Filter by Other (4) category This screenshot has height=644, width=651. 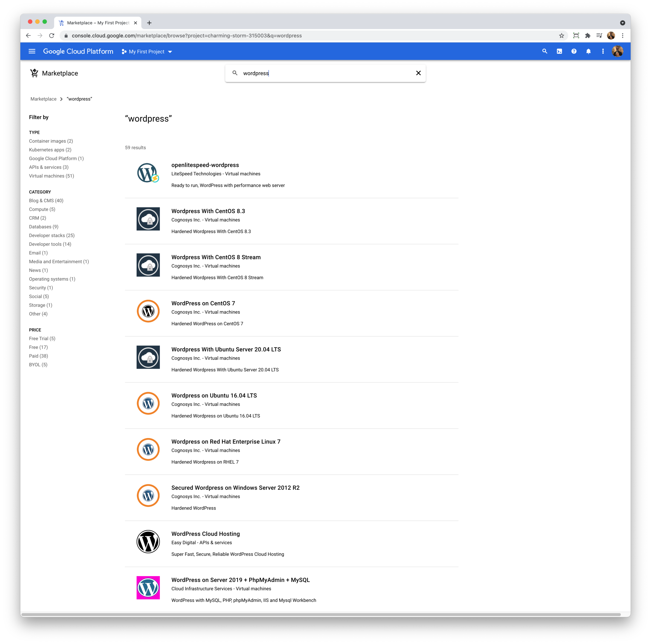(39, 314)
